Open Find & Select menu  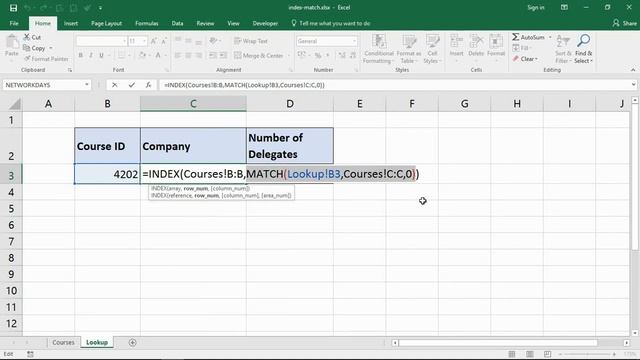[583, 49]
